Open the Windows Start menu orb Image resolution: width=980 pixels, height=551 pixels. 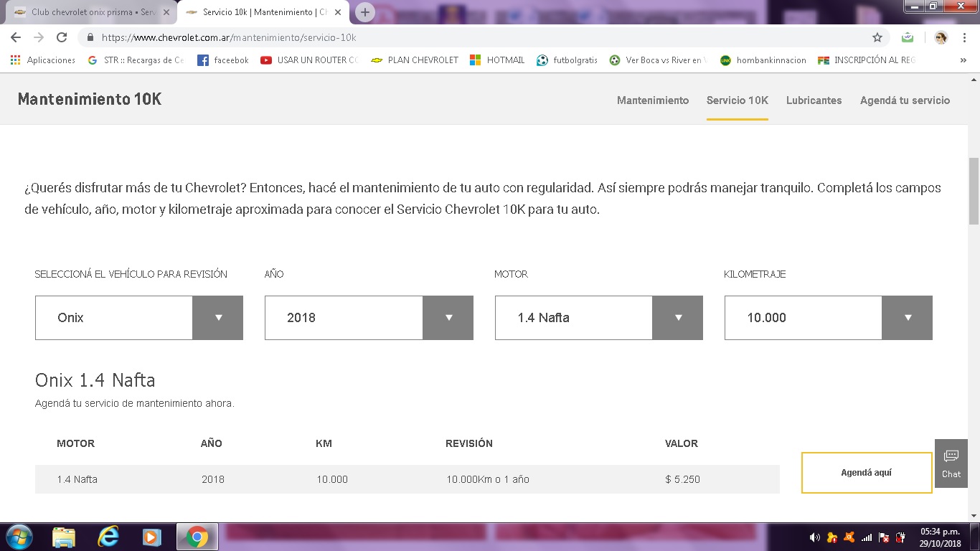pyautogui.click(x=19, y=537)
